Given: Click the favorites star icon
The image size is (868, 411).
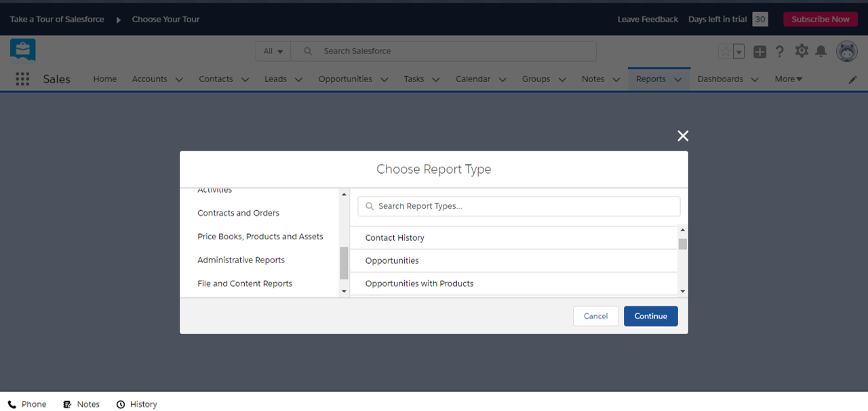Looking at the screenshot, I should pyautogui.click(x=725, y=52).
